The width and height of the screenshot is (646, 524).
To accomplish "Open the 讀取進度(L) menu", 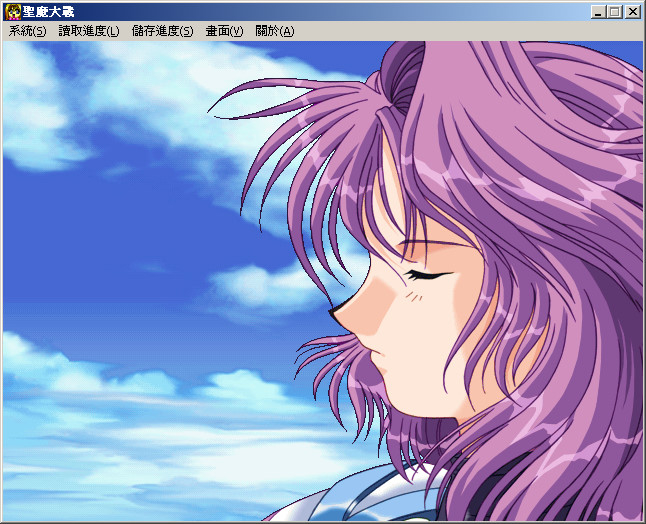I will click(89, 31).
